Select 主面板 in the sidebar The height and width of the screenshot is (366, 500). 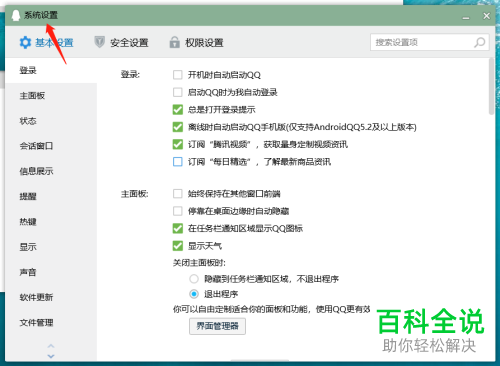coord(51,96)
